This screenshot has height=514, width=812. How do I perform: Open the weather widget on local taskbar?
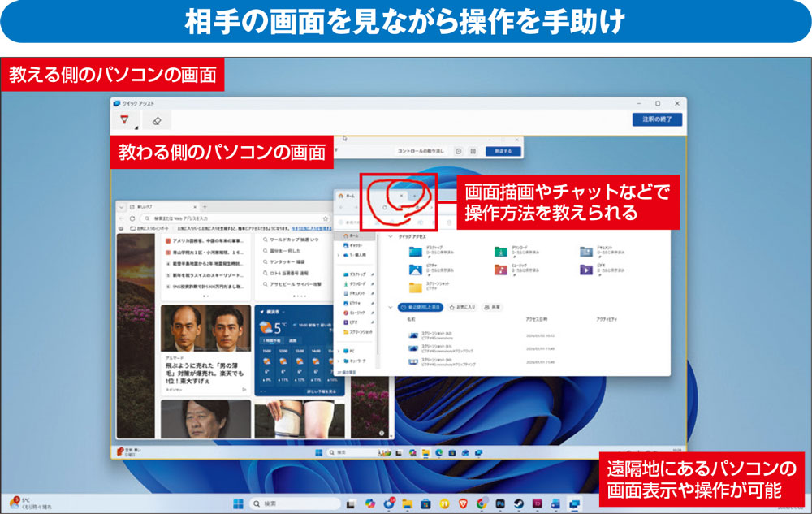coord(31,503)
